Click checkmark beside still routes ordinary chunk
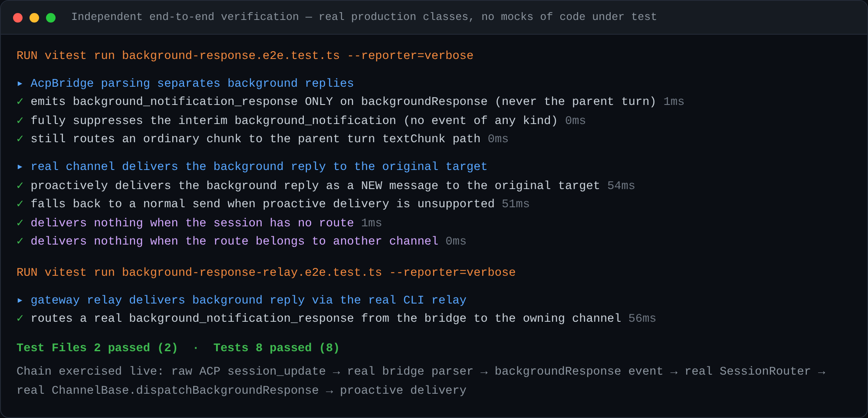This screenshot has width=868, height=418. [x=20, y=139]
